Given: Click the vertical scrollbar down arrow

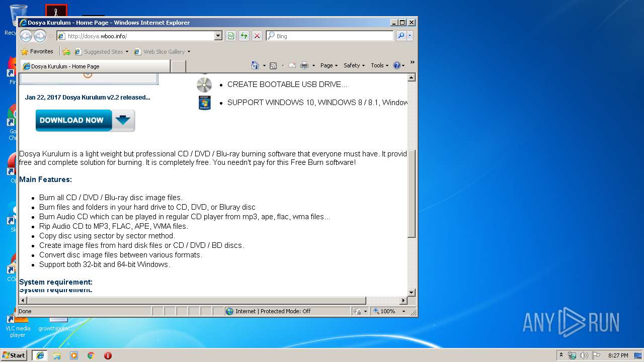Looking at the screenshot, I should click(411, 292).
